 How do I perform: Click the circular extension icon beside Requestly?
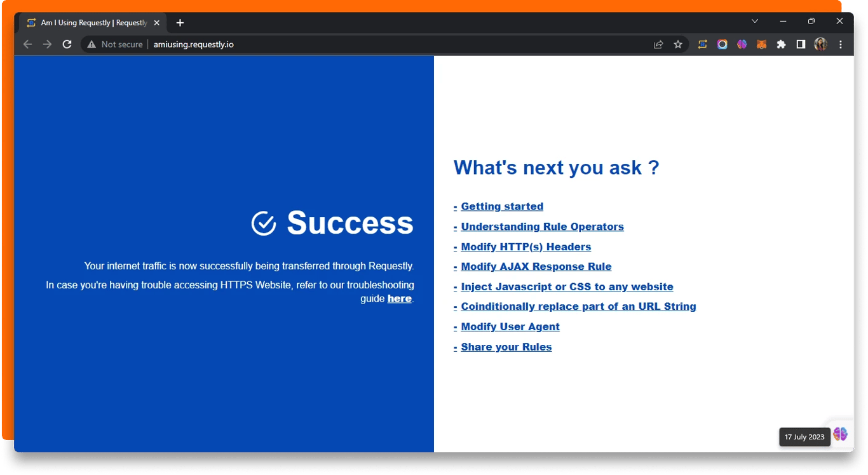(x=722, y=44)
